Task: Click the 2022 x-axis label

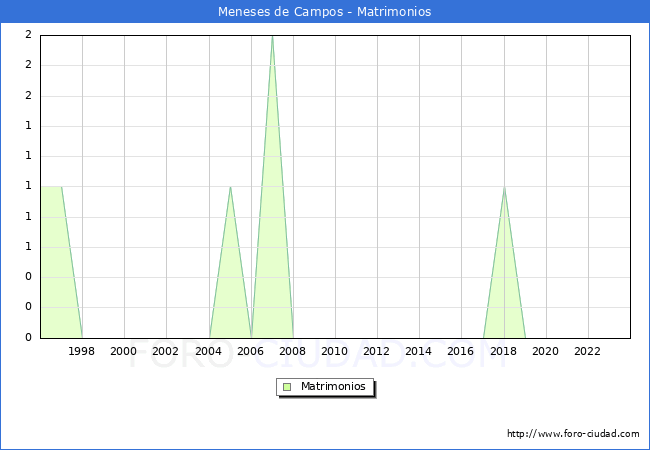Action: pos(587,351)
